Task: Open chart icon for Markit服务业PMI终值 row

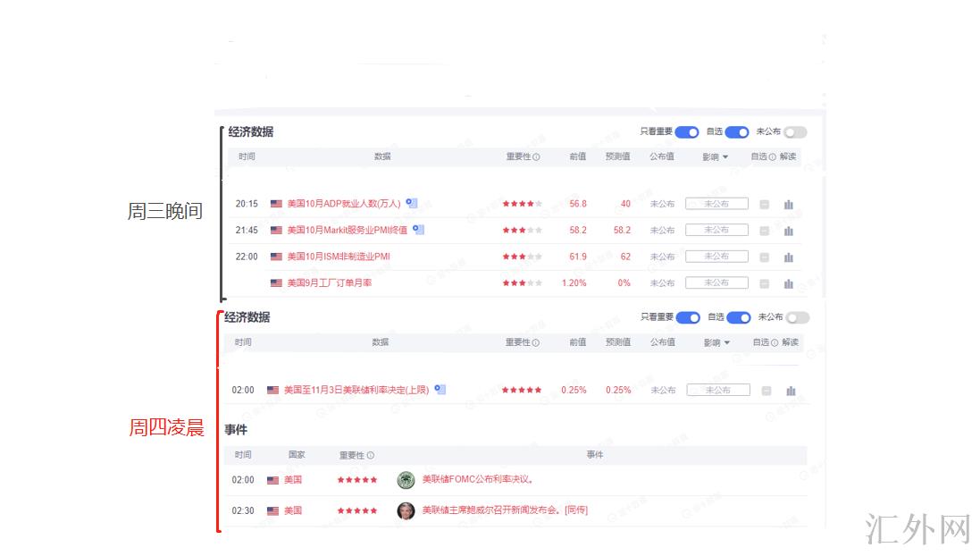Action: pyautogui.click(x=789, y=231)
